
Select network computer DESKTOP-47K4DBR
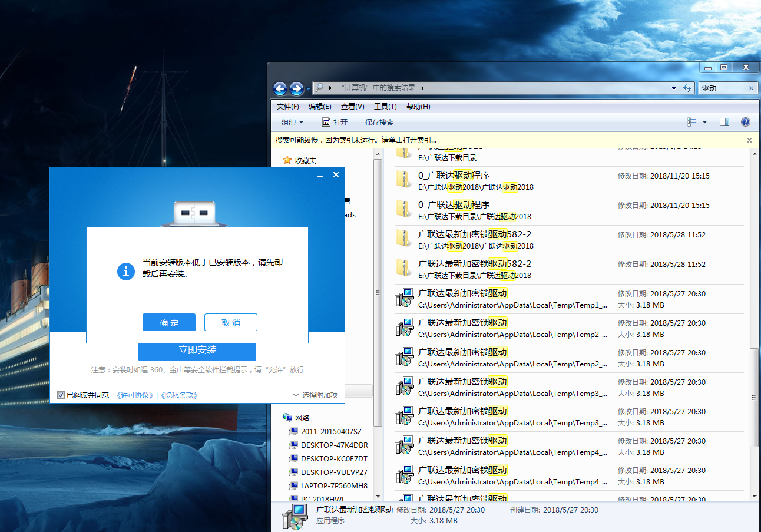pos(334,445)
